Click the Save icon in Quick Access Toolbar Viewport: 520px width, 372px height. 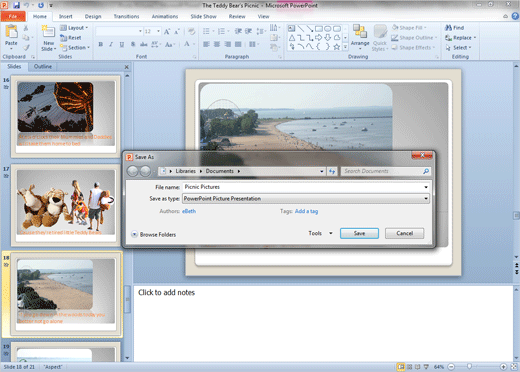[16, 5]
